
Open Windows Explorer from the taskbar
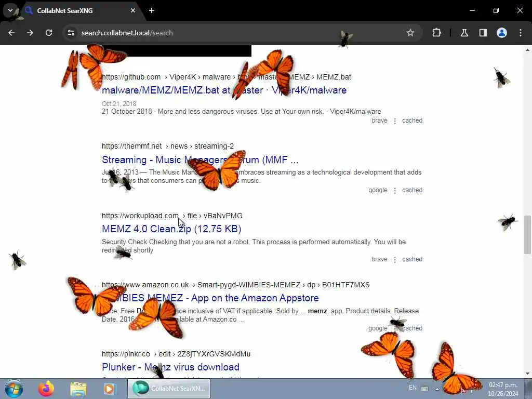click(x=78, y=389)
